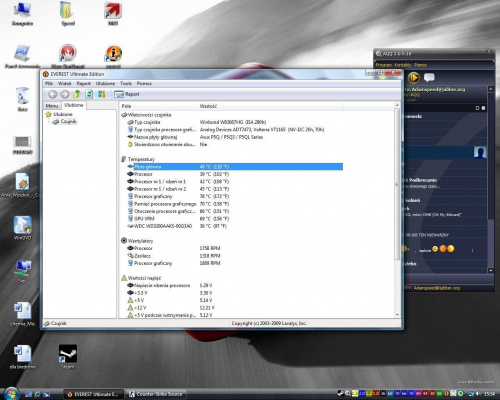Open the Raport menu in the menu bar
This screenshot has height=400, width=500.
click(84, 83)
